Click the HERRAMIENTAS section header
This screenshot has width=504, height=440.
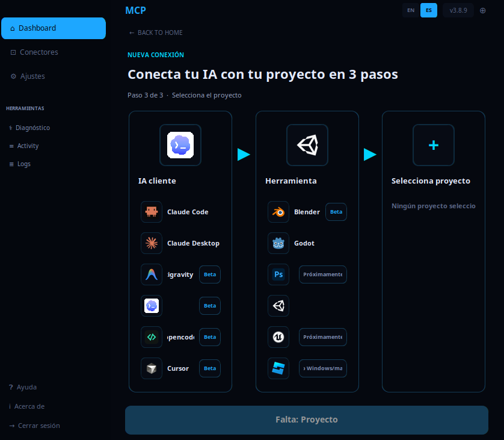(x=25, y=108)
